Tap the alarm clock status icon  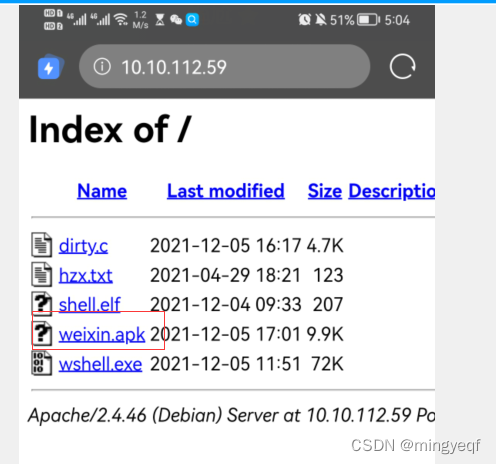click(x=304, y=20)
